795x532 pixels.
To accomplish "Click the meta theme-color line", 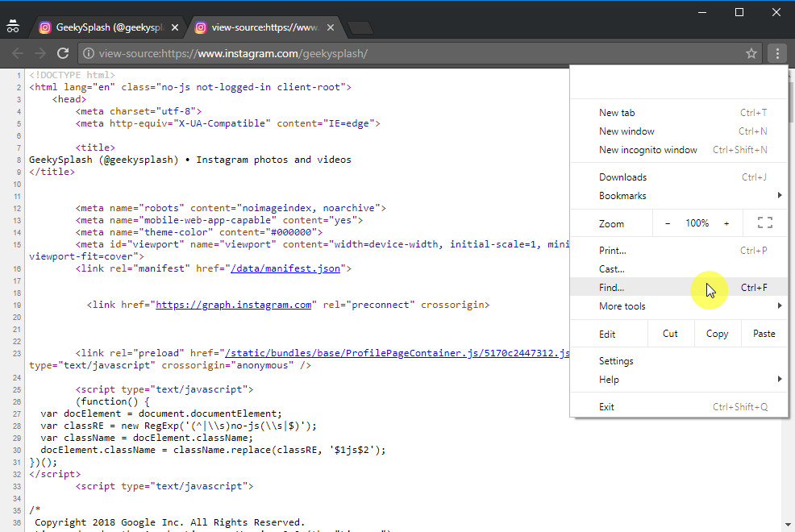I will (199, 232).
